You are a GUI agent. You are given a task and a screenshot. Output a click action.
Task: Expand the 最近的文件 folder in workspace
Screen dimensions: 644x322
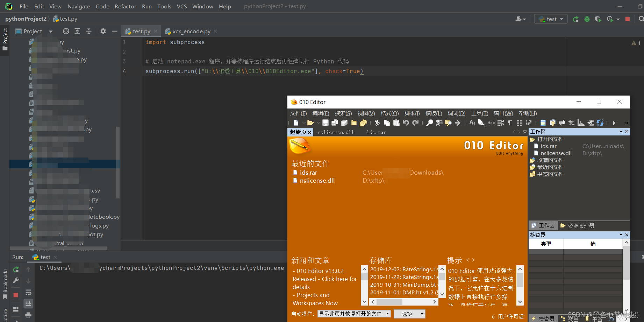550,167
